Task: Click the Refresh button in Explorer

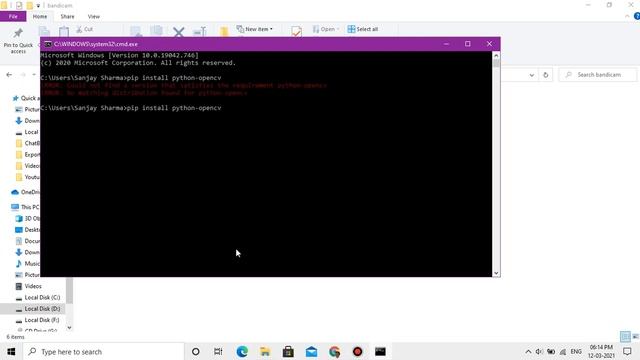Action: [x=545, y=75]
